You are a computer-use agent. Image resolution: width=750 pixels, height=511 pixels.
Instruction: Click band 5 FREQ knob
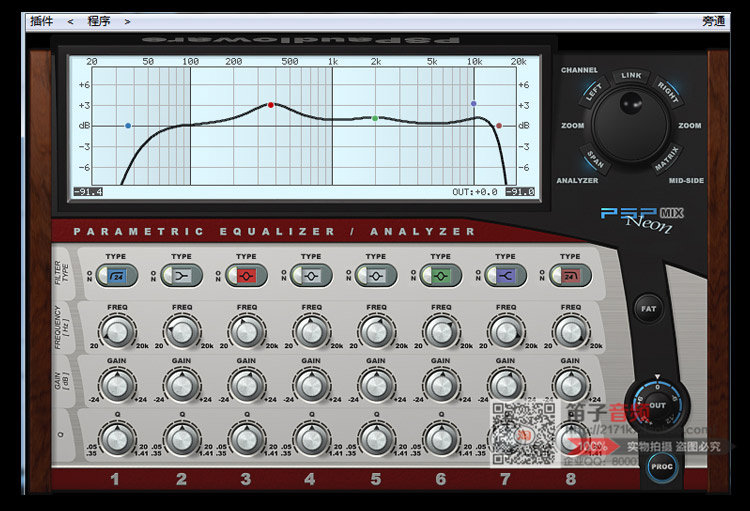tap(376, 332)
